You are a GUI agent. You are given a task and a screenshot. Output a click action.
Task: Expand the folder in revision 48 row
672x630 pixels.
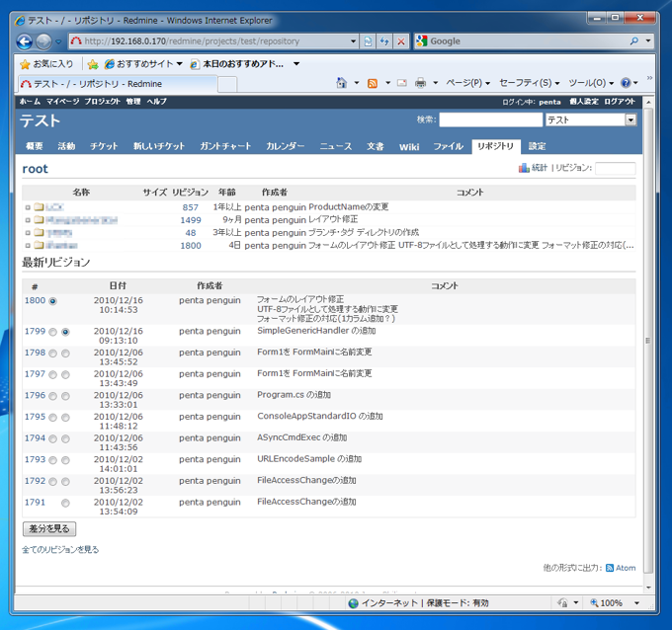tap(28, 233)
